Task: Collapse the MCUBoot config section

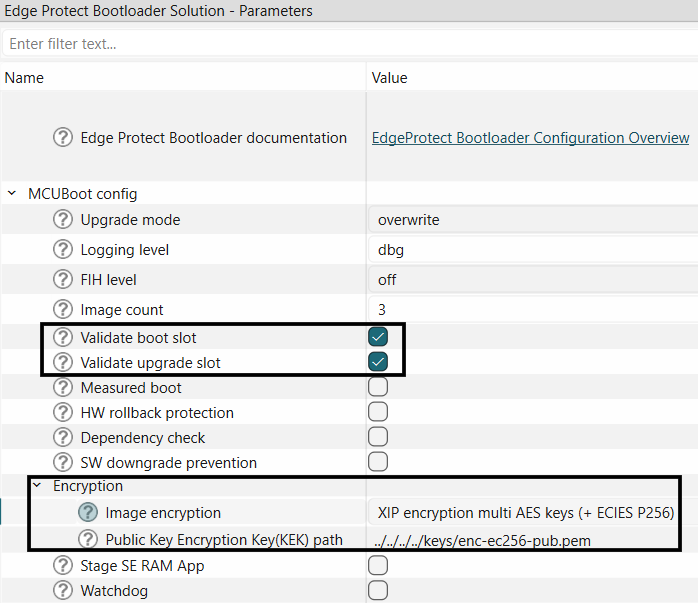Action: pos(12,194)
